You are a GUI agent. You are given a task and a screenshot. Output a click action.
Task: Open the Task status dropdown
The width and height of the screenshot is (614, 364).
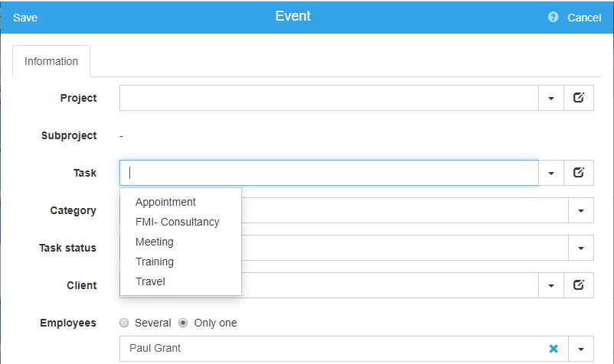tap(580, 249)
